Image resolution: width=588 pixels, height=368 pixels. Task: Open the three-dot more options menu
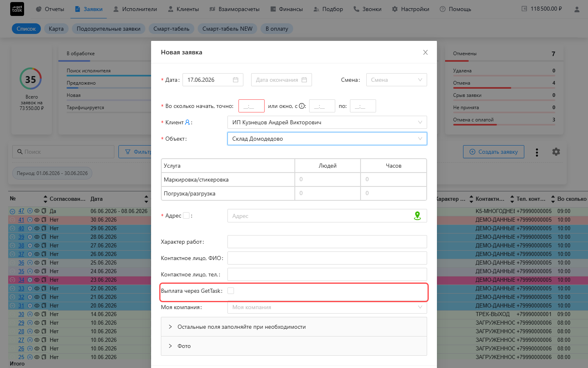click(537, 152)
